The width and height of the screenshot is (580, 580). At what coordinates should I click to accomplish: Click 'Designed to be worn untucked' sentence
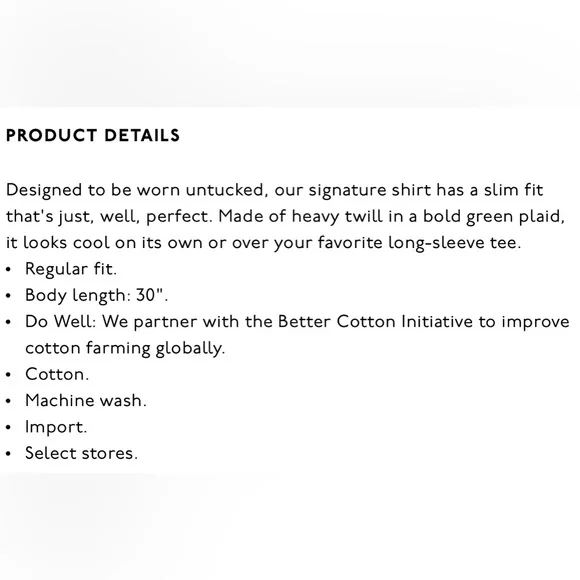tap(135, 190)
